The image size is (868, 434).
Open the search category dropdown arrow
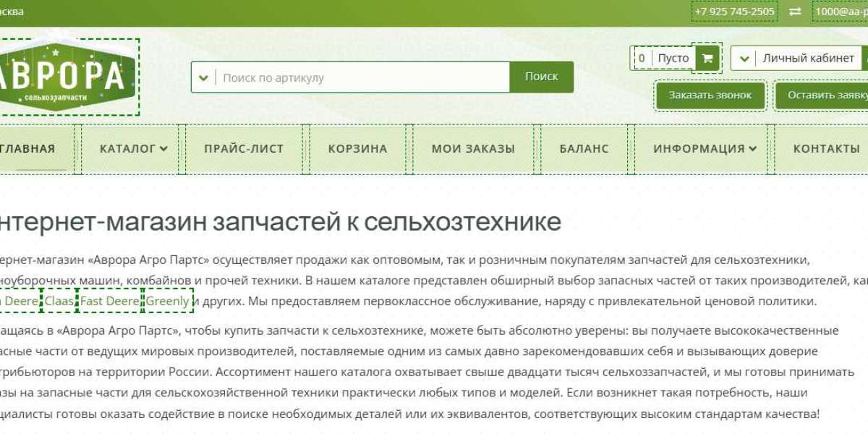[x=203, y=76]
